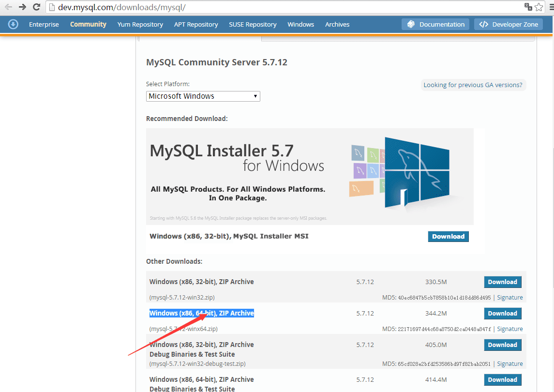This screenshot has height=392, width=554.
Task: Click the page icon in the address bar
Action: [51, 7]
